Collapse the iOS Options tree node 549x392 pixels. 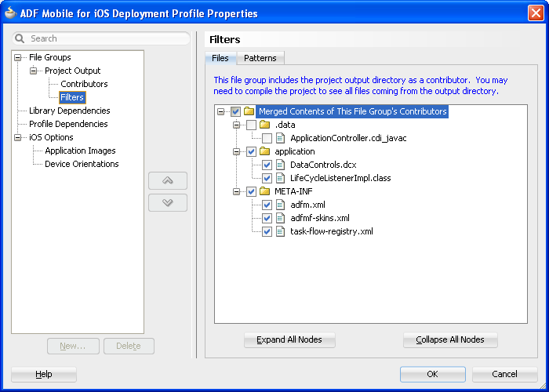point(17,137)
